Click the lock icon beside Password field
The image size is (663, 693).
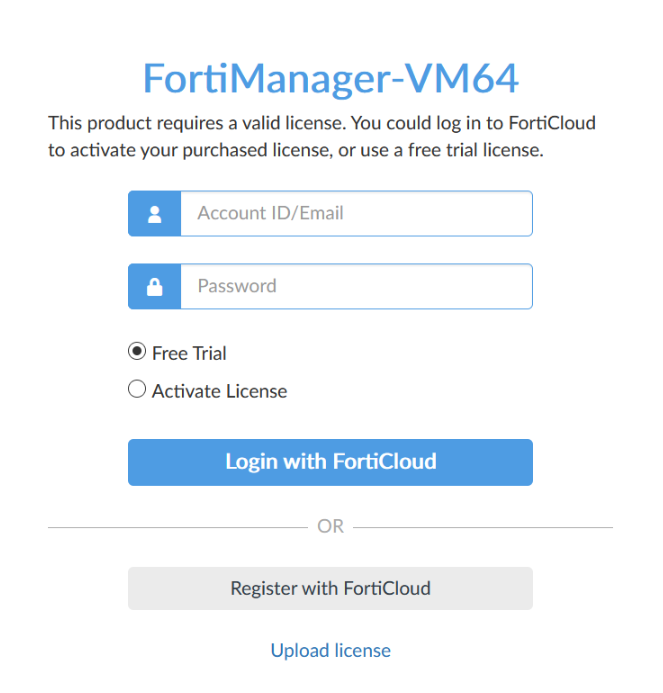coord(154,287)
